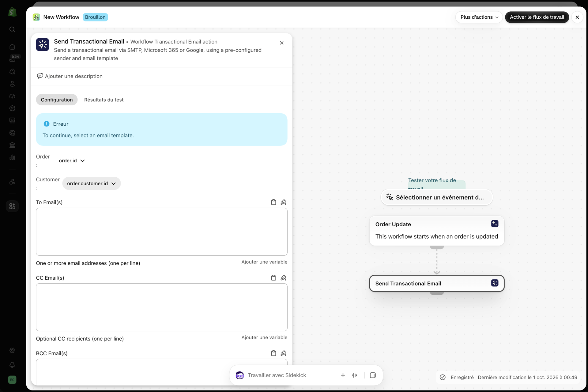This screenshot has width=588, height=392.
Task: Click the Order Update trigger app icon
Action: (495, 224)
